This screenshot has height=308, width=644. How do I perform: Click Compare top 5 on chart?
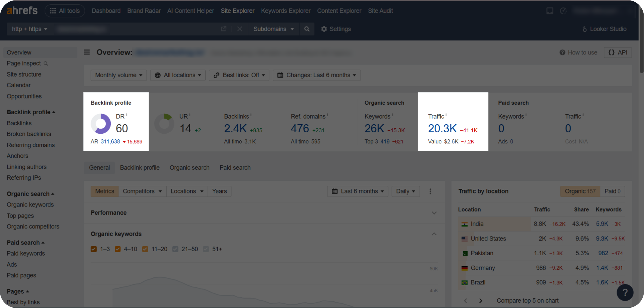528,301
